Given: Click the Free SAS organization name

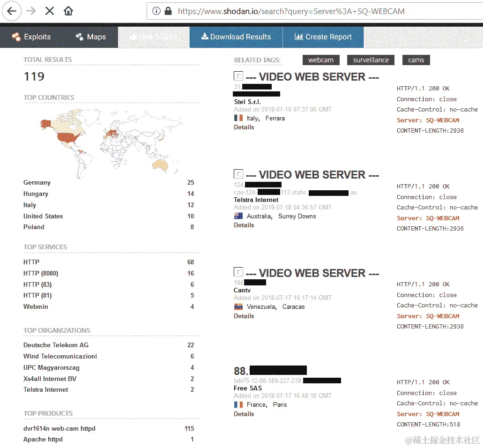Looking at the screenshot, I should (248, 388).
